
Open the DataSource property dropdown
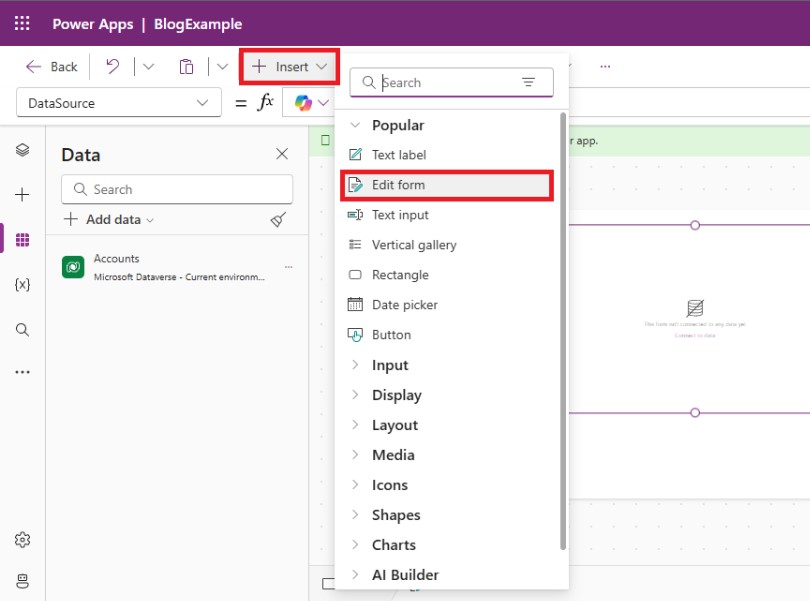118,103
